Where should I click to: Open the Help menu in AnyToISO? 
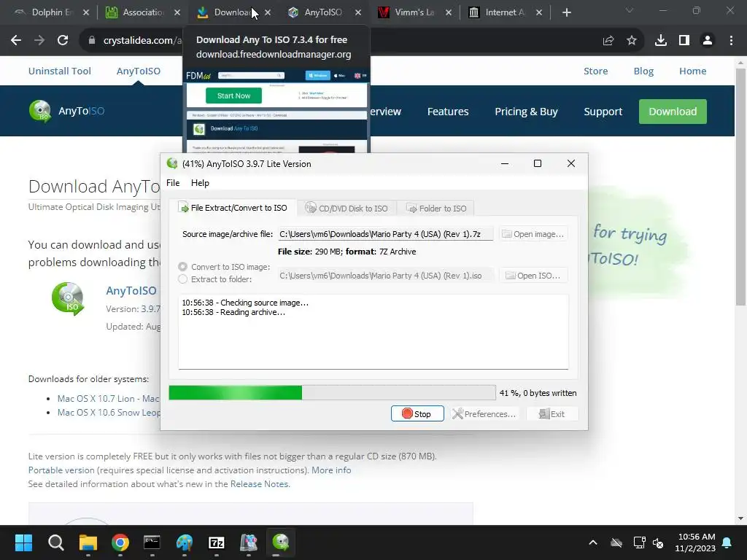(200, 183)
